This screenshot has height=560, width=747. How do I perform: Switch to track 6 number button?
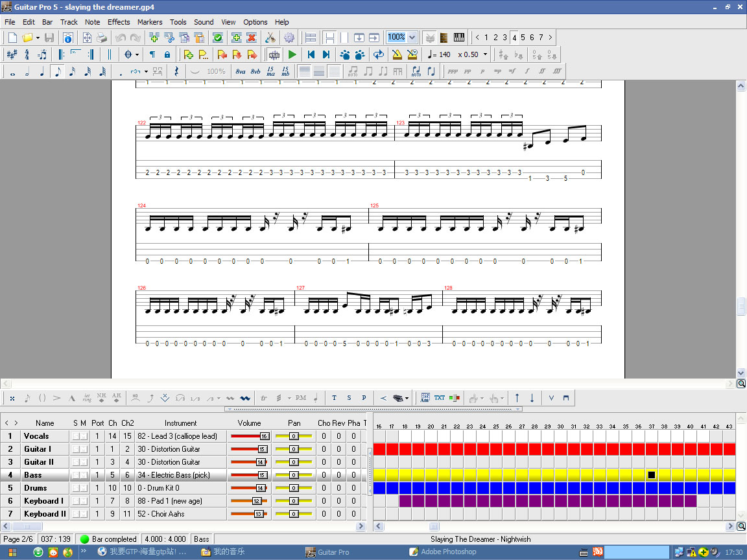point(532,38)
